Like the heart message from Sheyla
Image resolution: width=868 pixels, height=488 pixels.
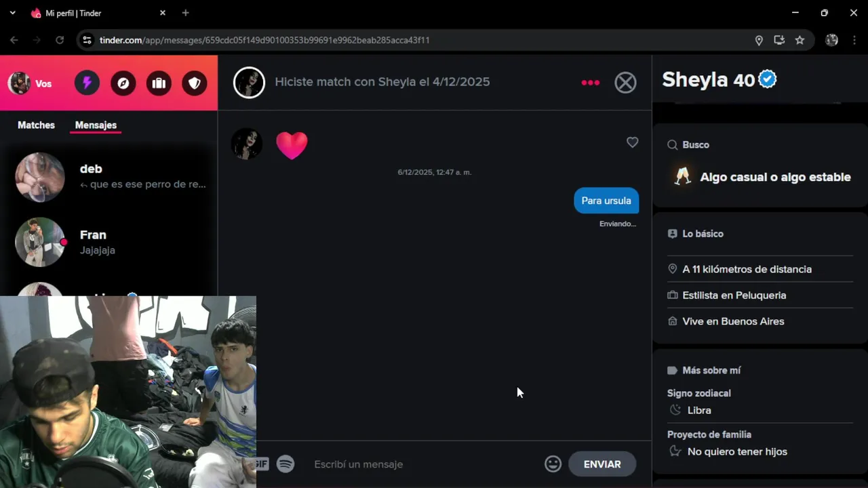pos(632,142)
